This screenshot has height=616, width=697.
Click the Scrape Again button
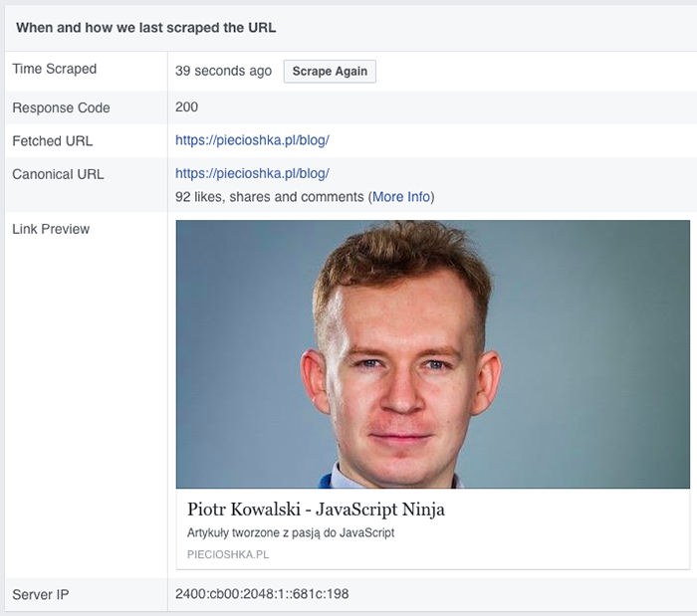point(330,72)
